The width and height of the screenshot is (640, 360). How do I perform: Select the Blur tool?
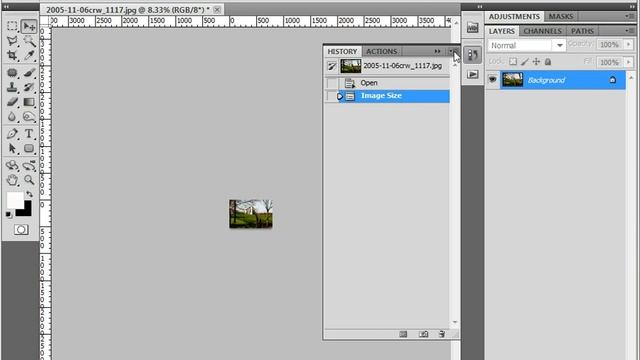tap(12, 117)
